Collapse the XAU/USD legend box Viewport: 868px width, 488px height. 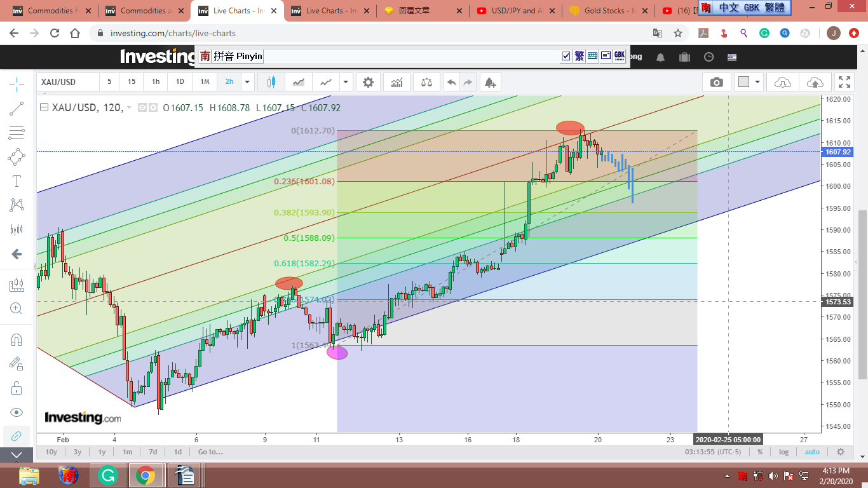(x=44, y=107)
